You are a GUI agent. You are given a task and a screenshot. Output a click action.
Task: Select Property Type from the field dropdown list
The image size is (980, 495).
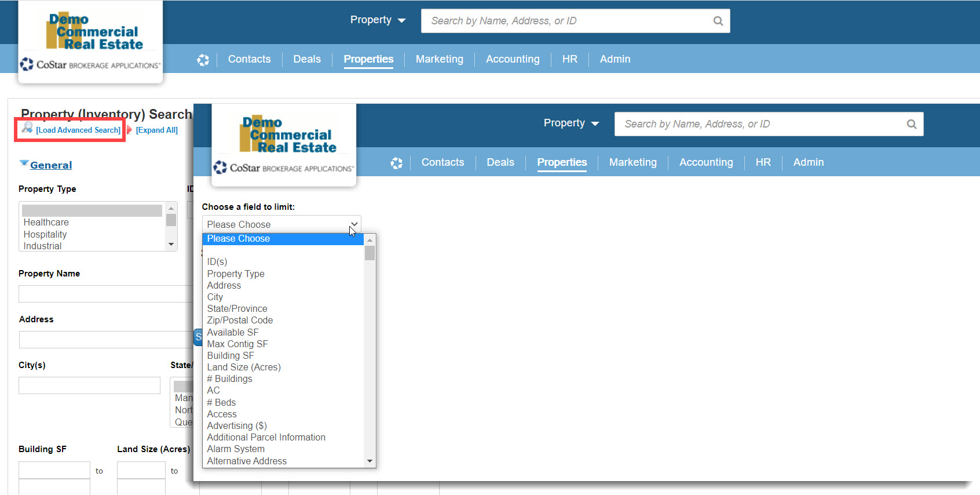283,274
